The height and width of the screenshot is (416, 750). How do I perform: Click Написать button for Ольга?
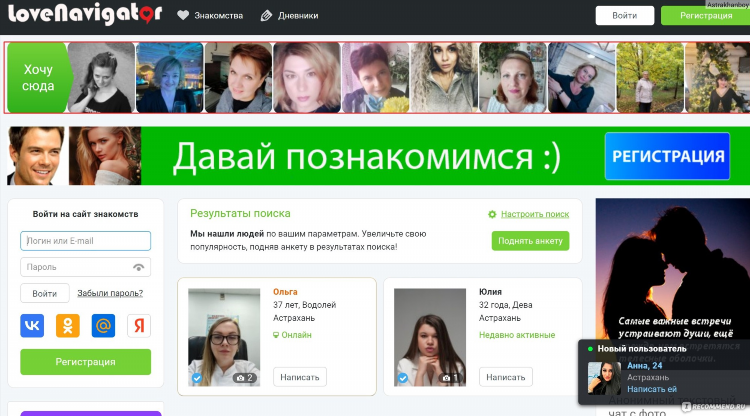coord(300,377)
